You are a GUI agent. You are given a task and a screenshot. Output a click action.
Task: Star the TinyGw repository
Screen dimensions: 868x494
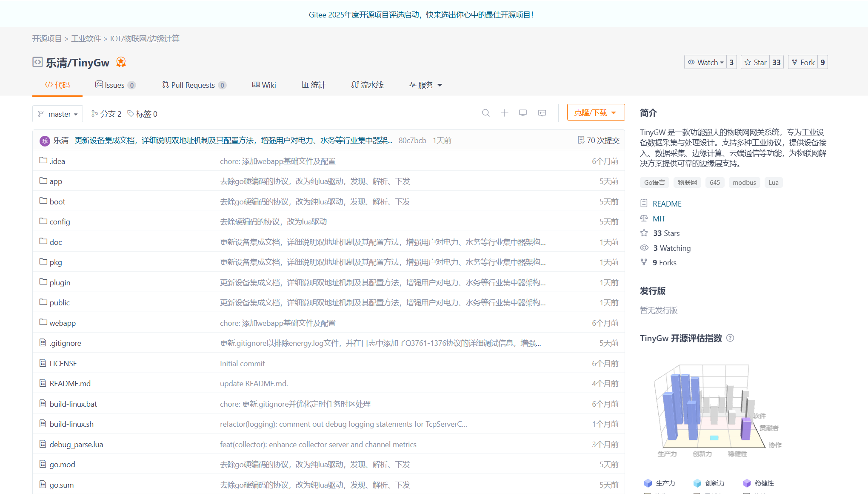(756, 62)
